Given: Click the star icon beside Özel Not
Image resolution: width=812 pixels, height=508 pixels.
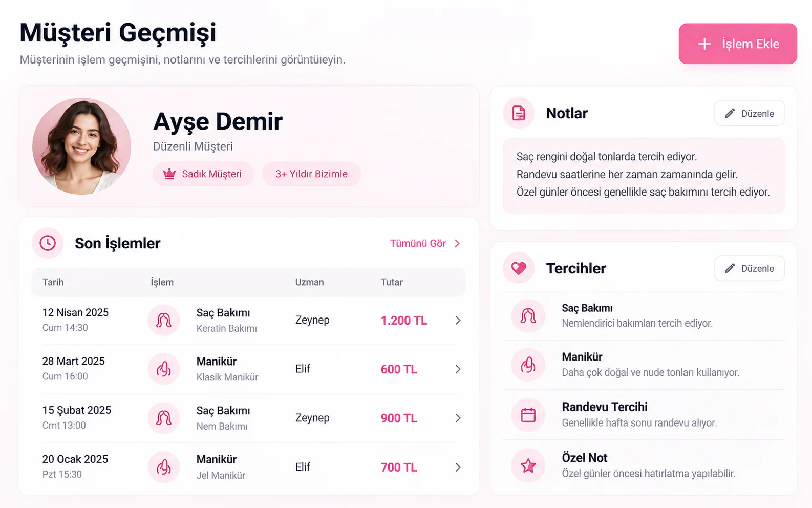Looking at the screenshot, I should [528, 465].
